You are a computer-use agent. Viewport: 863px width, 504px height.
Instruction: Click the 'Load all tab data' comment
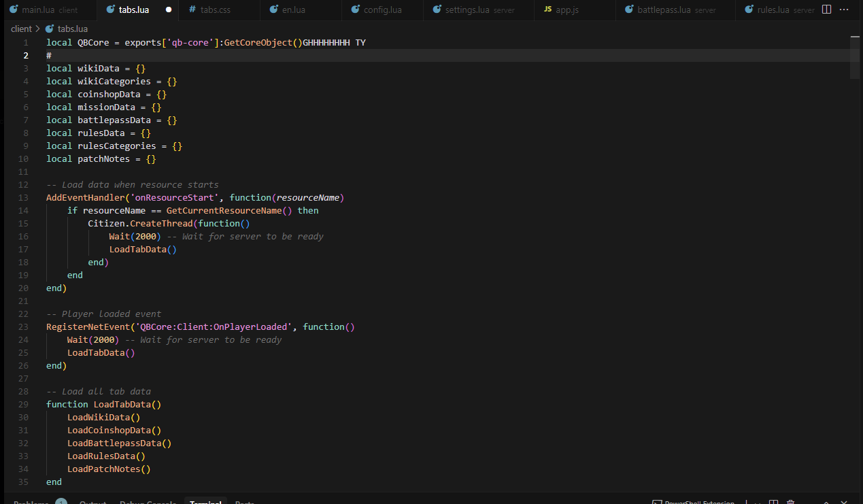pyautogui.click(x=99, y=391)
